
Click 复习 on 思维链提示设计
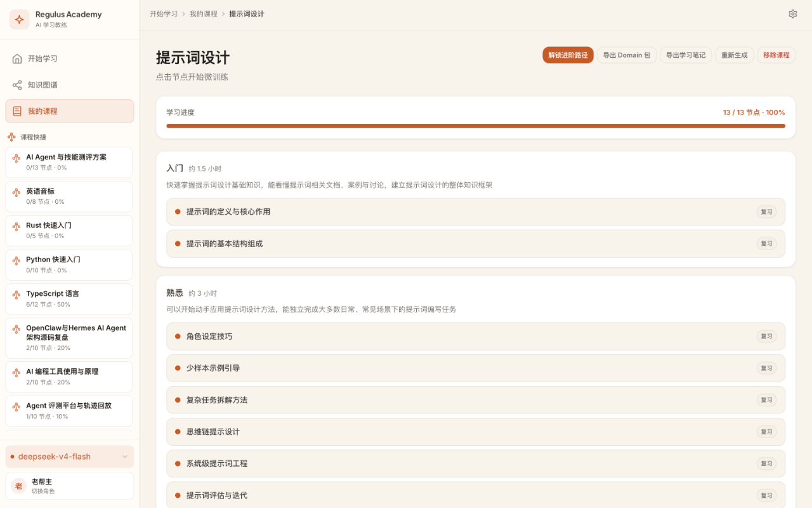tap(767, 432)
